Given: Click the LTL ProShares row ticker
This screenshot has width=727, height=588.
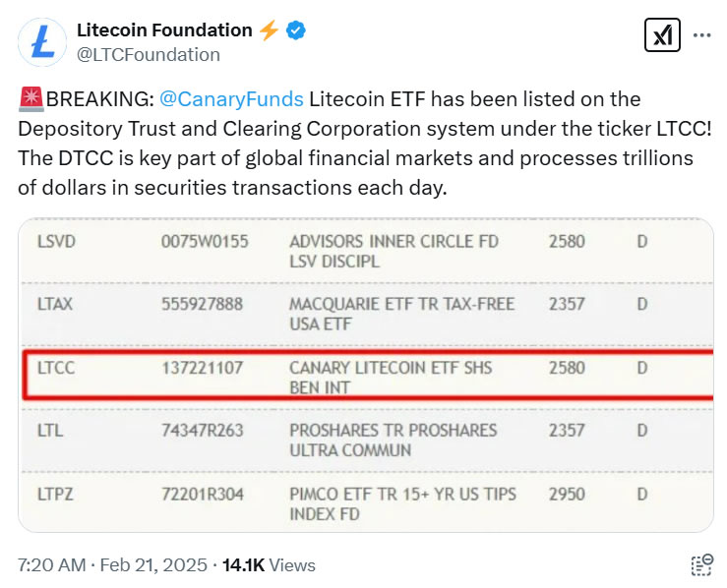Looking at the screenshot, I should 49,431.
